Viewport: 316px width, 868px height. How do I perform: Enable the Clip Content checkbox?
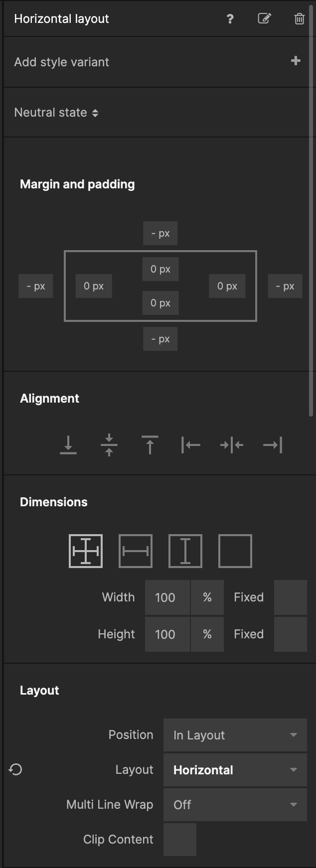pyautogui.click(x=180, y=840)
